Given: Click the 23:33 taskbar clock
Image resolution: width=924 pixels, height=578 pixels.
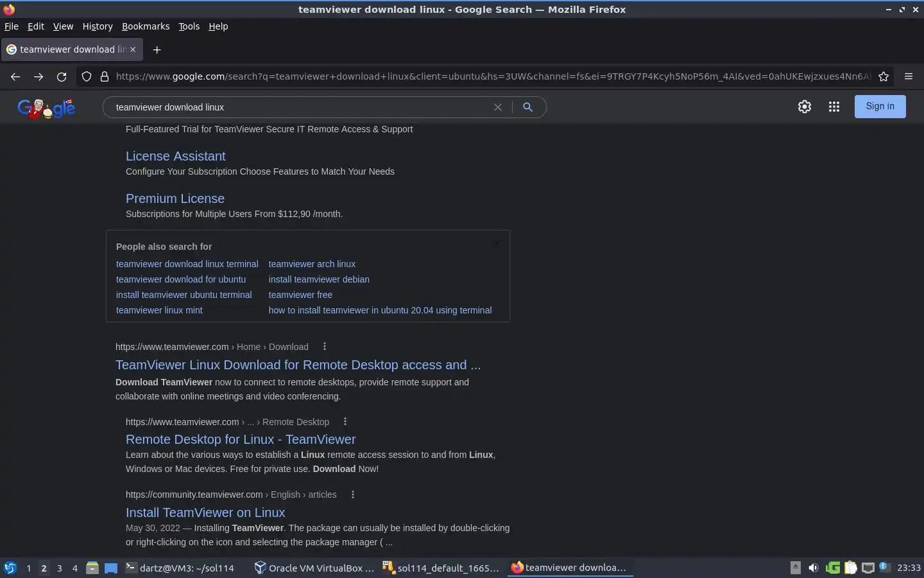Looking at the screenshot, I should 909,568.
